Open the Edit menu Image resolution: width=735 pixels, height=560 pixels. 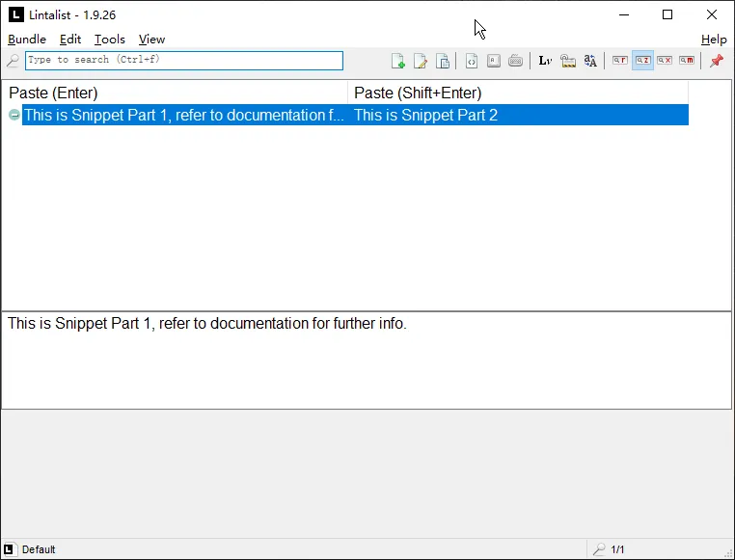pos(70,40)
